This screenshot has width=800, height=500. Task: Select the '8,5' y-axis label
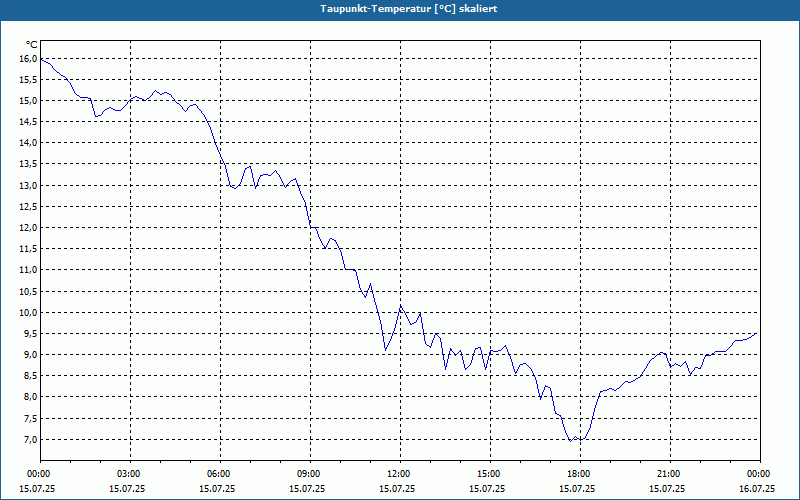[x=31, y=376]
